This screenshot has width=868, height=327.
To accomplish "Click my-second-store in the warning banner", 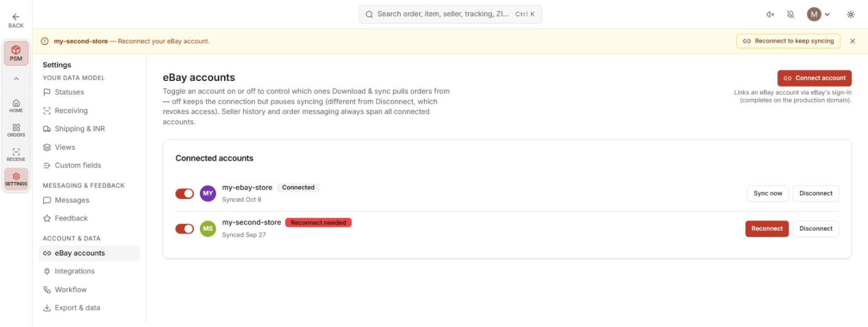I will tap(81, 41).
